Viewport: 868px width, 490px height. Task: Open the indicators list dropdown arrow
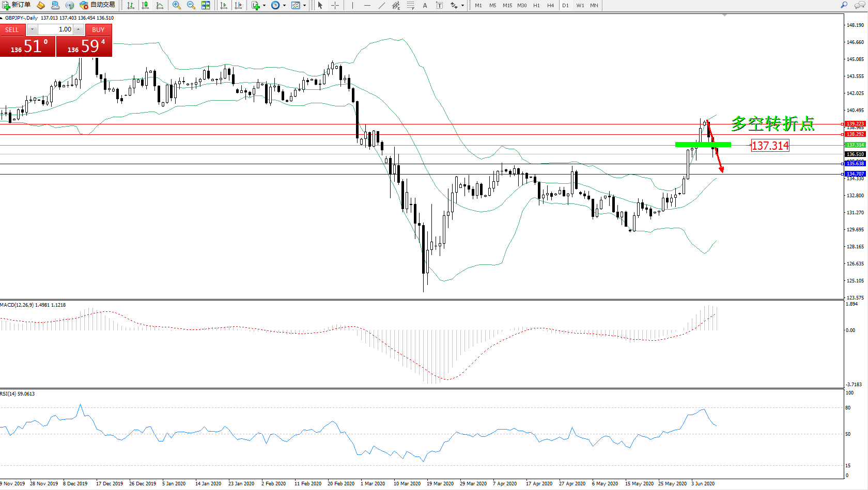264,6
